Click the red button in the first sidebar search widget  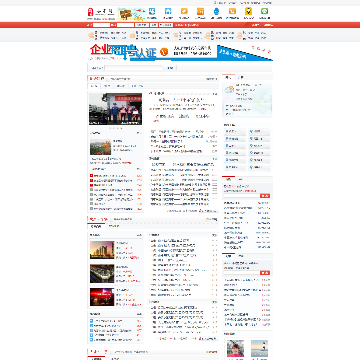point(265,196)
